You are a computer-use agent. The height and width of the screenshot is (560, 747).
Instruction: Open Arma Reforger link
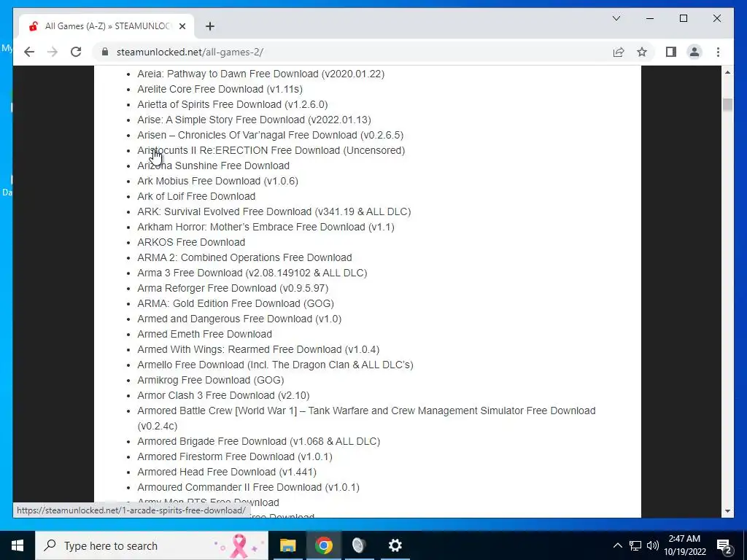point(233,288)
